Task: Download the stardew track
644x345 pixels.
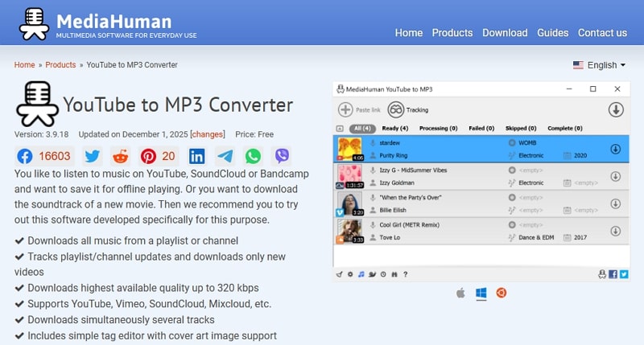Action: point(615,149)
